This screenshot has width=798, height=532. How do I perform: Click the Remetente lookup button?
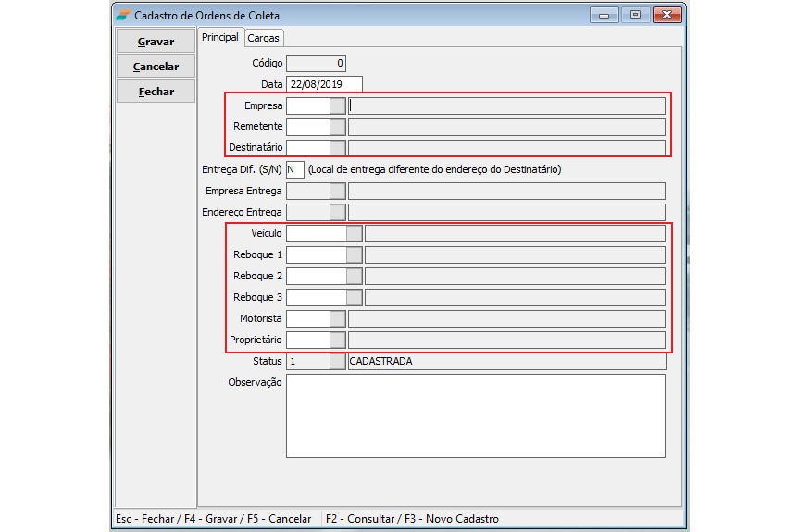[x=338, y=127]
